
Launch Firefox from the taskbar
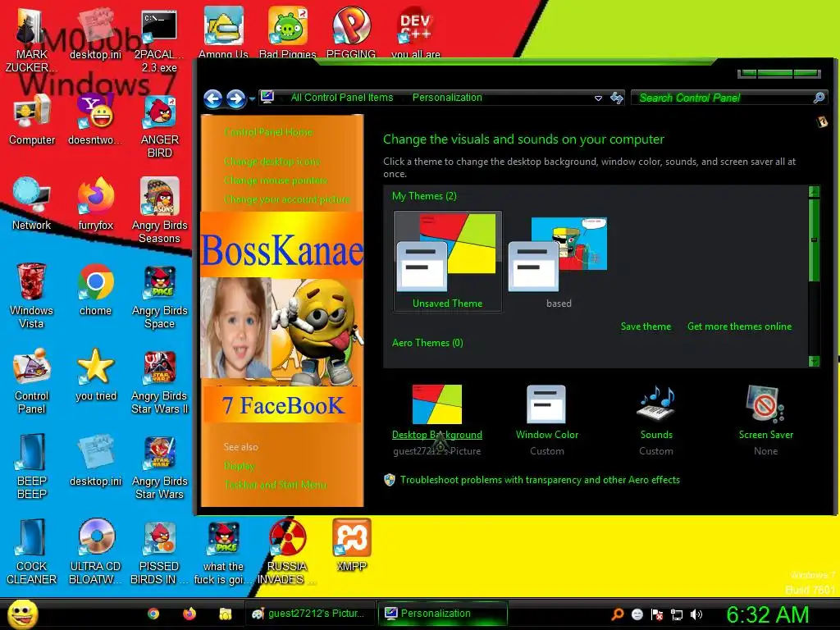click(189, 614)
